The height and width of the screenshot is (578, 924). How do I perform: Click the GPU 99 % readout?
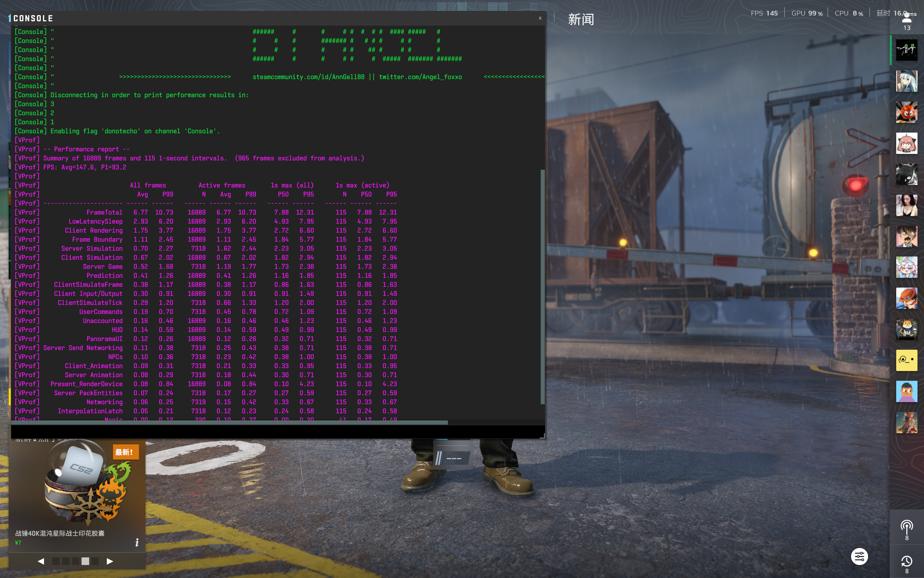coord(807,13)
